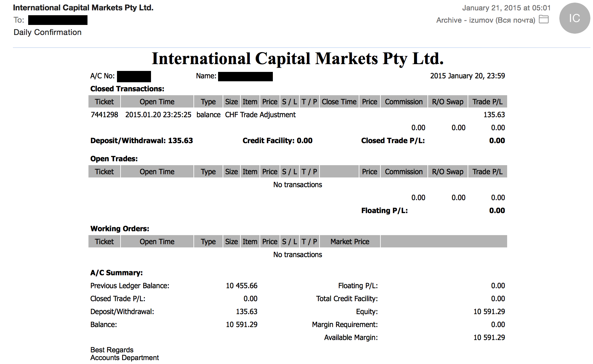This screenshot has width=593, height=364.
Task: Click the redacted Name field
Action: (x=245, y=76)
